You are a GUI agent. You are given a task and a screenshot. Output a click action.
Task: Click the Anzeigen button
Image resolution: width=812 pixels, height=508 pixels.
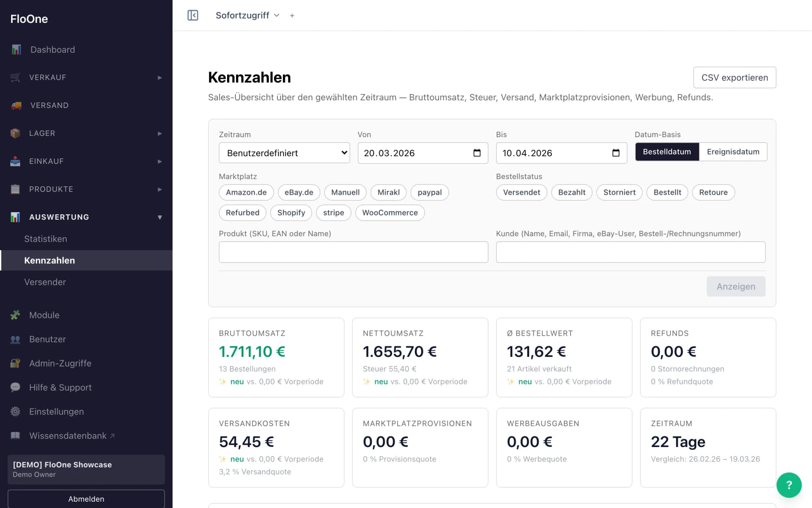pyautogui.click(x=736, y=286)
